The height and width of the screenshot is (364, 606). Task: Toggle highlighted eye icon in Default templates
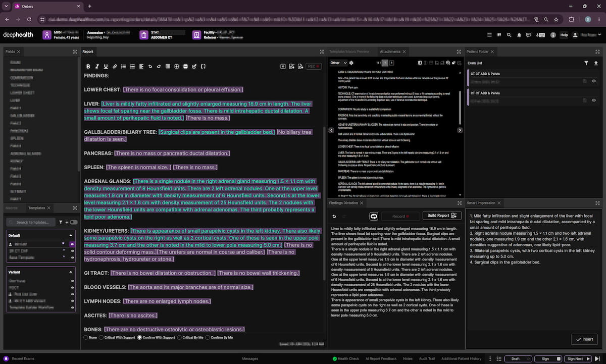click(x=72, y=243)
